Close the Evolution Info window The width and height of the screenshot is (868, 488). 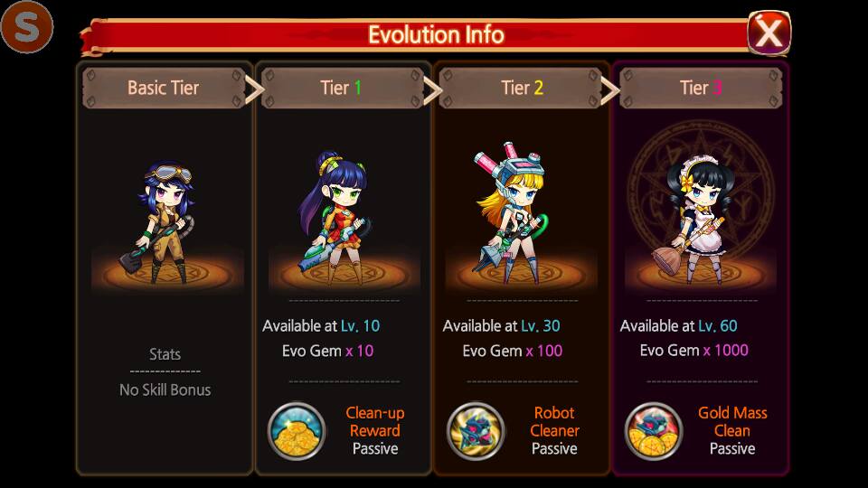769,33
